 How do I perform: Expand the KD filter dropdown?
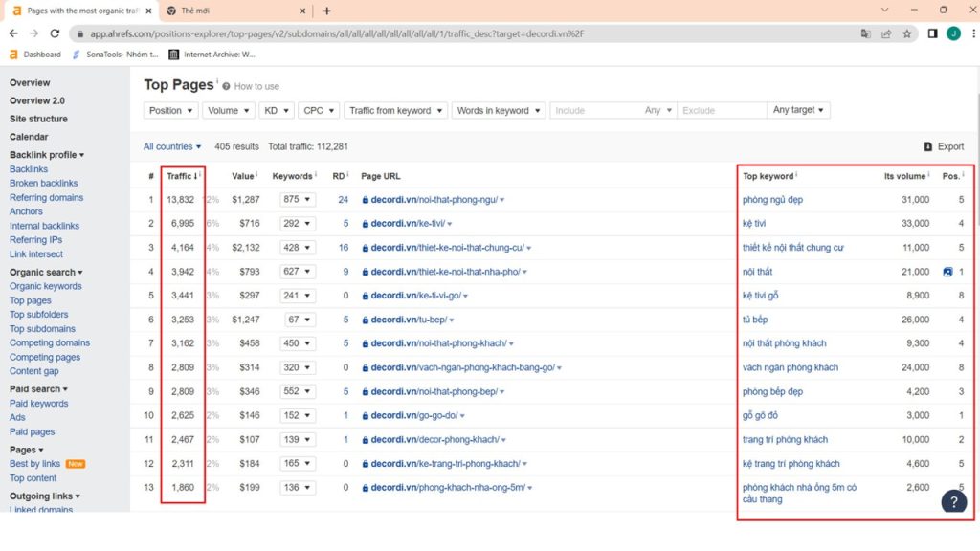[x=277, y=111]
